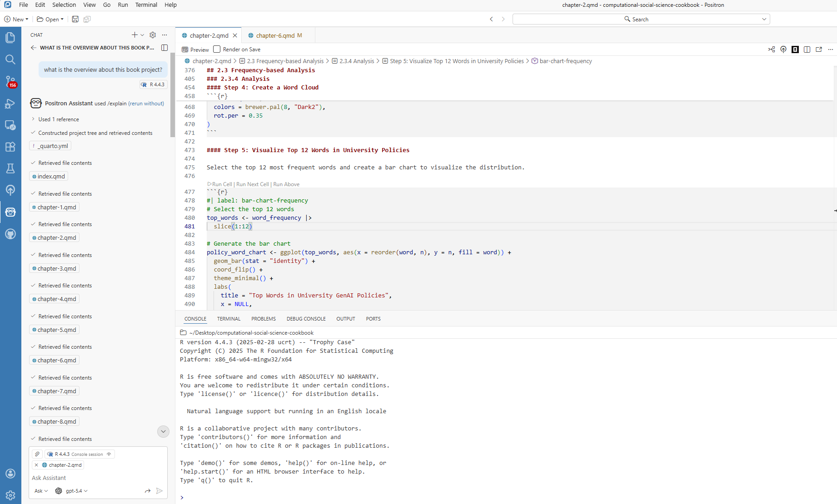The image size is (837, 504).
Task: Open Source Control with 156 changes
Action: (10, 81)
